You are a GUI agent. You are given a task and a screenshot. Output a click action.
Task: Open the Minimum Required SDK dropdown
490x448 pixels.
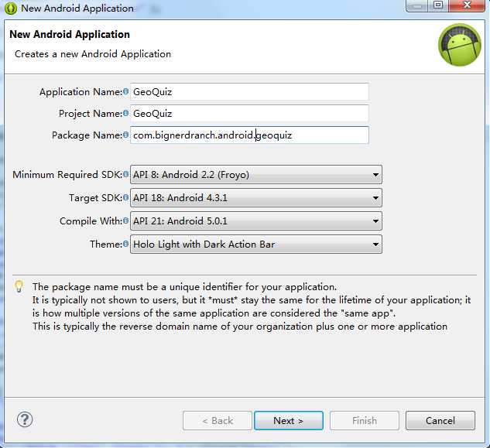256,174
